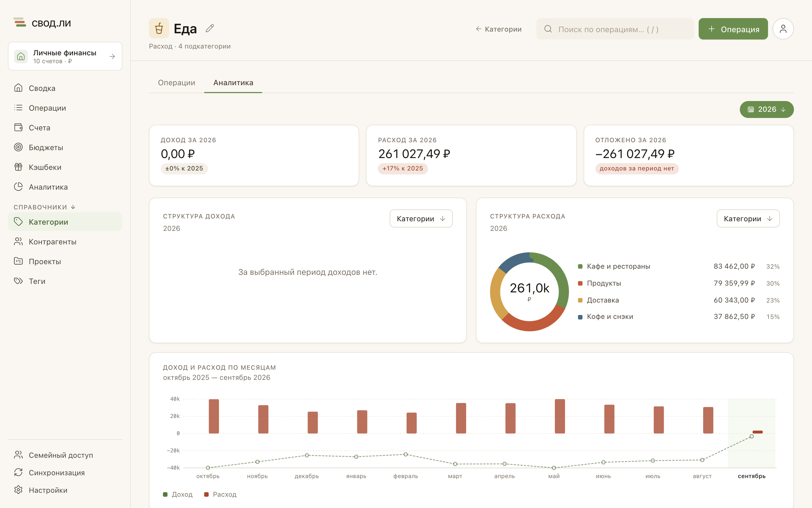Collapse the СПРАВОЧНИКИ section header
The width and height of the screenshot is (812, 508).
click(x=44, y=207)
